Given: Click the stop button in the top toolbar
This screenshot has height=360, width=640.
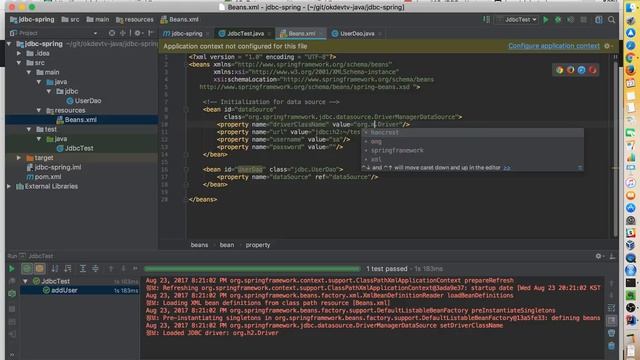Looking at the screenshot, I should point(584,20).
